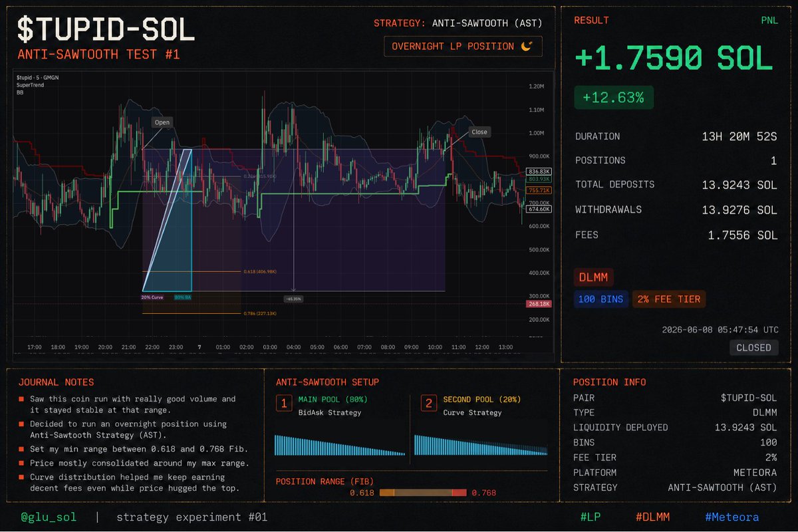Click the 1.7556 SOL fees value
This screenshot has width=798, height=532.
click(743, 235)
